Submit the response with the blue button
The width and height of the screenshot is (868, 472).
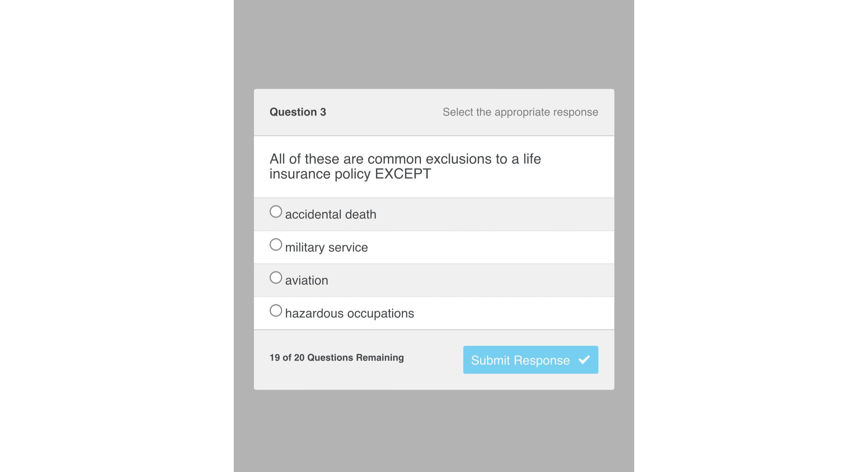pyautogui.click(x=530, y=360)
